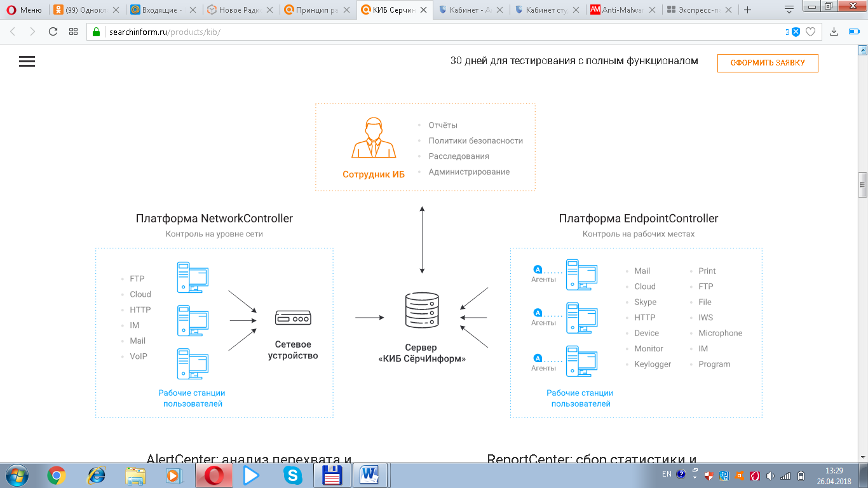Viewport: 868px width, 488px height.
Task: Click the Skype item in EndpointController list
Action: point(646,302)
